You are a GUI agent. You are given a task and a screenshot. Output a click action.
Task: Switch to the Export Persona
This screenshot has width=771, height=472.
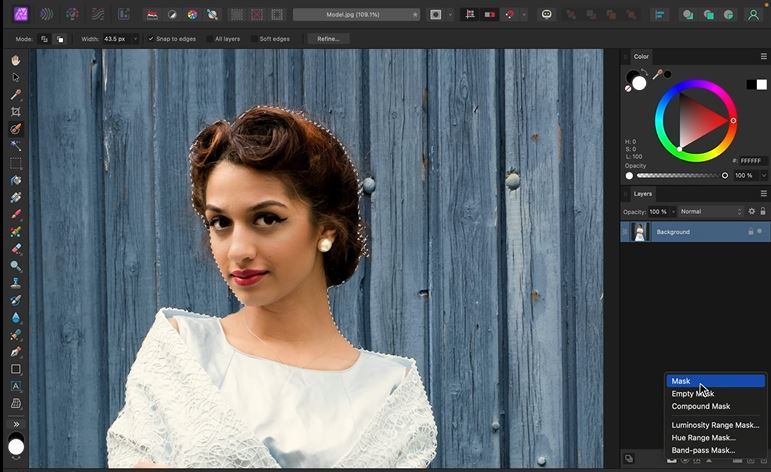123,14
